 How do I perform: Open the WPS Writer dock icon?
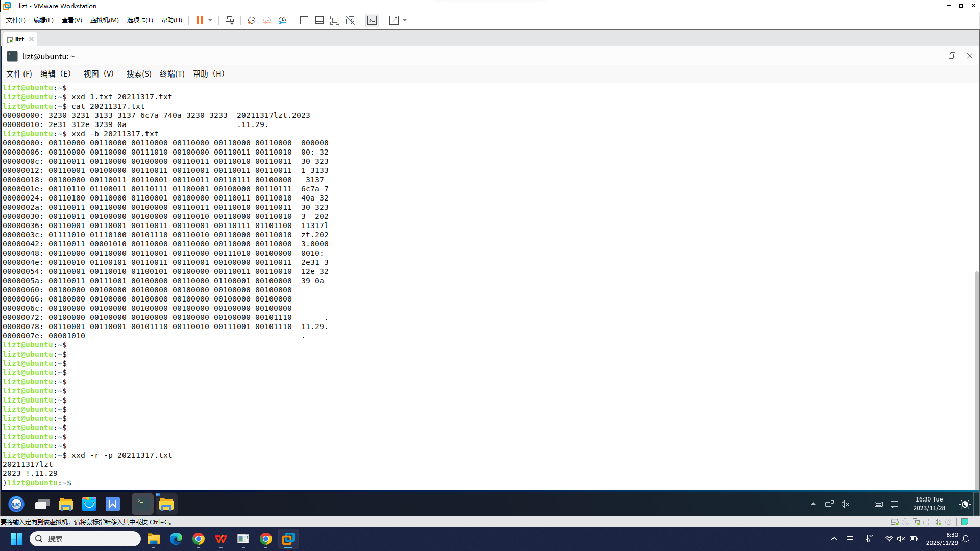113,504
